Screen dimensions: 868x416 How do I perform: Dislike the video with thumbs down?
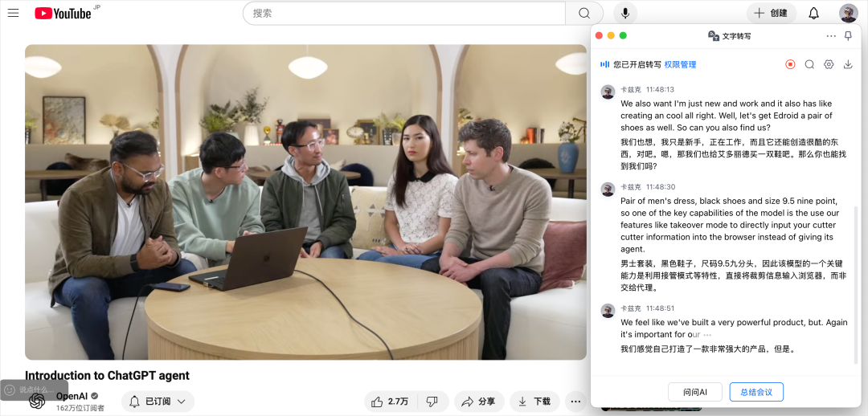point(432,402)
